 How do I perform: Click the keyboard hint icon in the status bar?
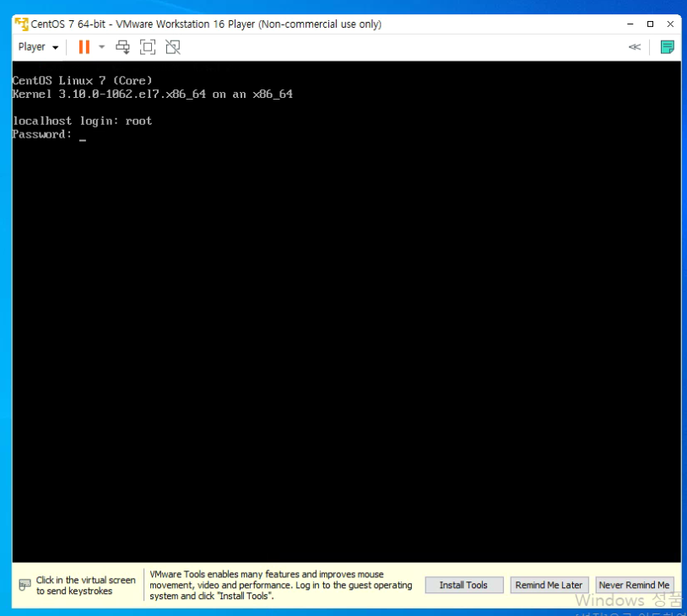coord(25,585)
